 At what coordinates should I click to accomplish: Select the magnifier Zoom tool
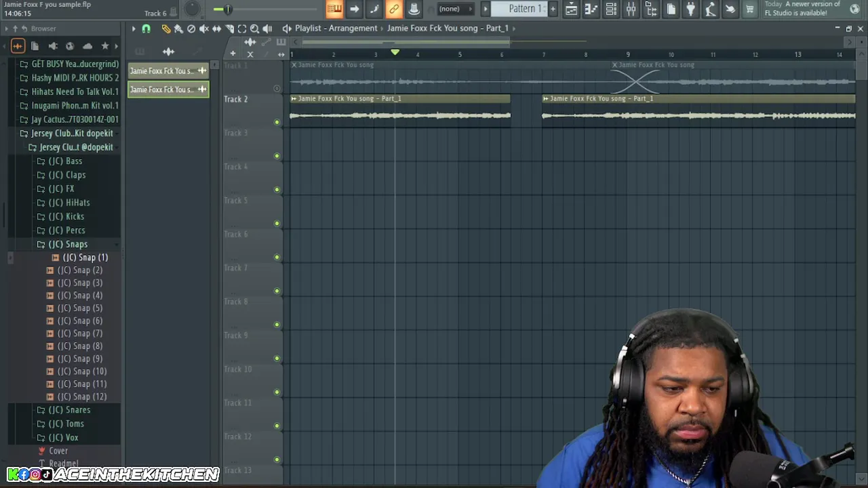coord(254,28)
